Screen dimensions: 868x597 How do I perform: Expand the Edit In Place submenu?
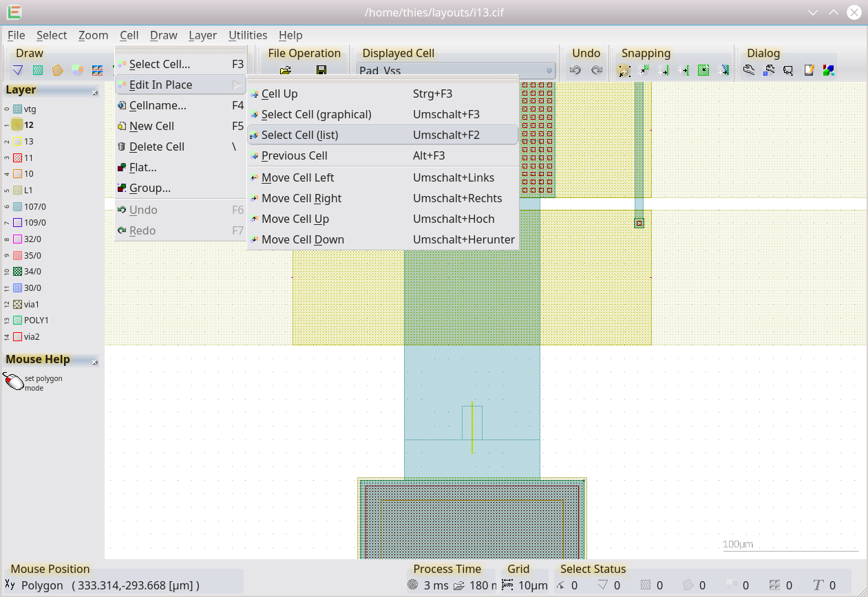[180, 85]
